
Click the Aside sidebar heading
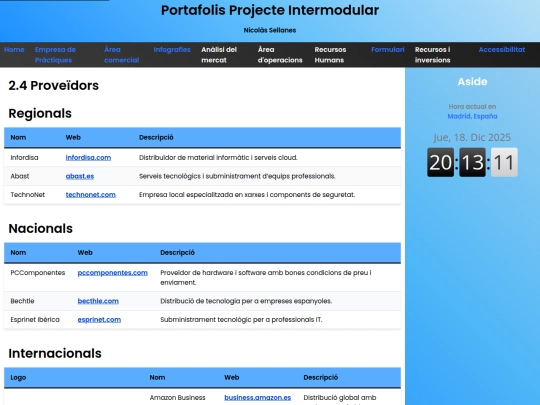click(472, 82)
